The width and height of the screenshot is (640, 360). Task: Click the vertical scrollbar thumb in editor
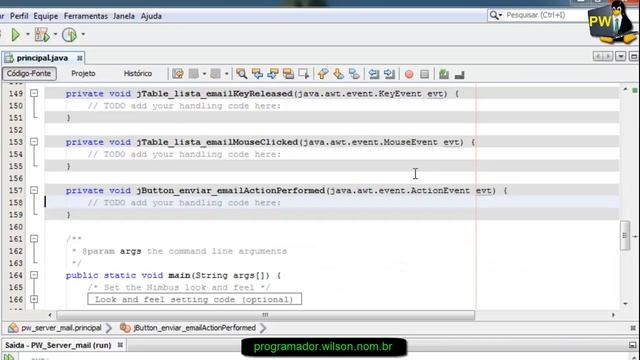tap(624, 236)
